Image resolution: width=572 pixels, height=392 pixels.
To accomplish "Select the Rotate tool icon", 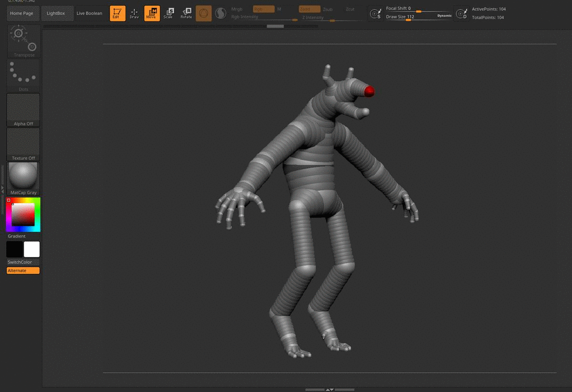I will (x=186, y=13).
